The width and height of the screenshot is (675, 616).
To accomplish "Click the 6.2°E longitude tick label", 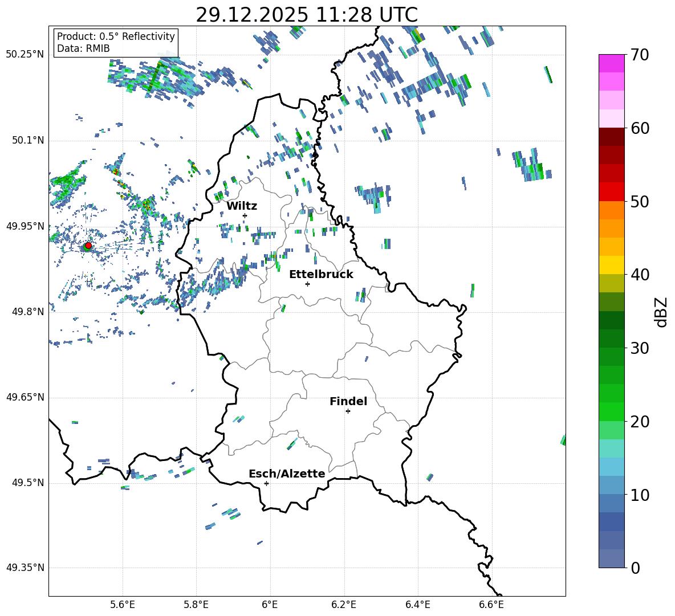I will click(x=344, y=605).
